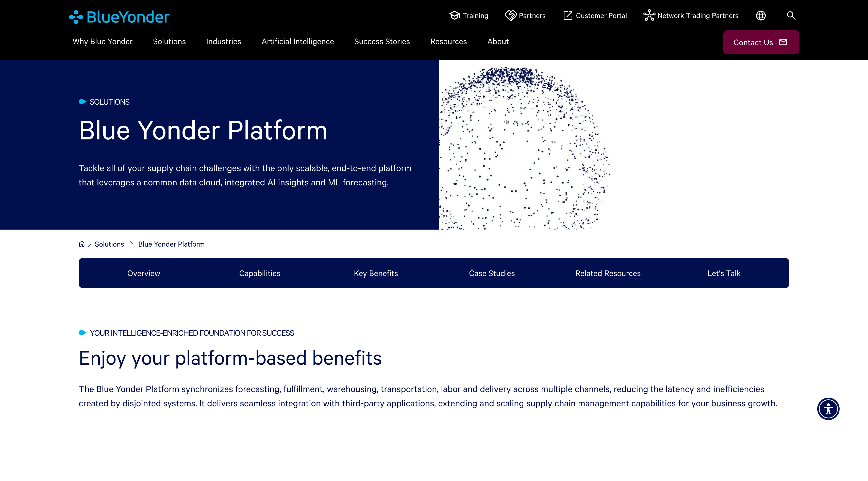Click 'Enjoy your platform-based benefits' heading
This screenshot has width=868, height=481.
click(230, 358)
